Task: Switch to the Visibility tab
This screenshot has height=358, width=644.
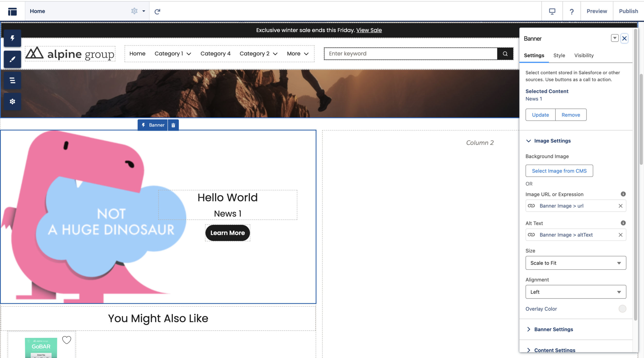Action: tap(584, 55)
